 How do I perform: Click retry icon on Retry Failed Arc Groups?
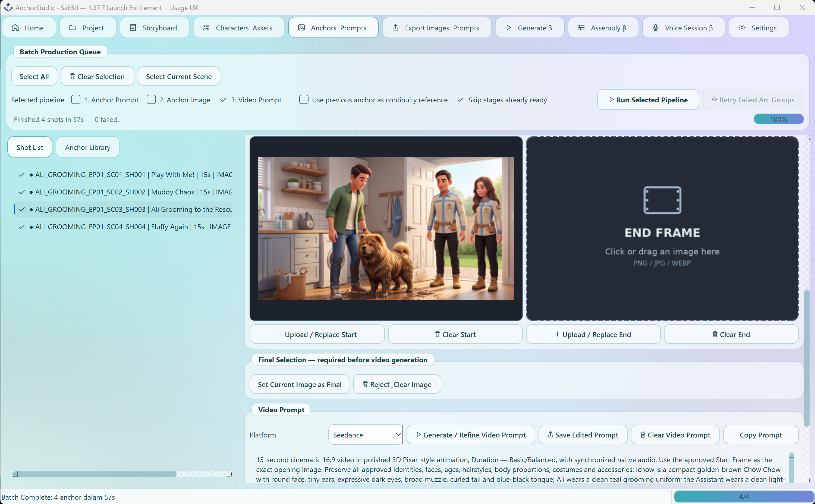point(714,100)
